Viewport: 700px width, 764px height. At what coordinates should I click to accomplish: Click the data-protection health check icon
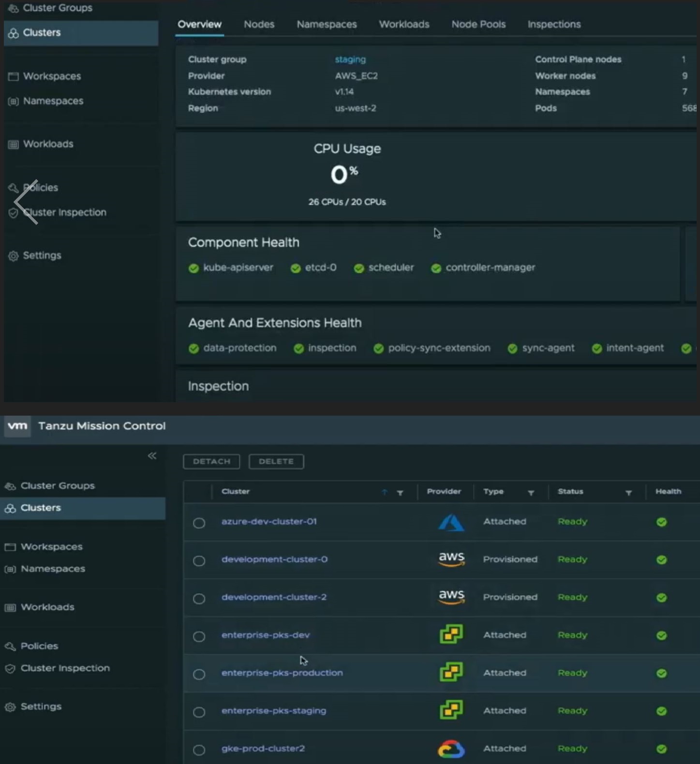click(x=194, y=348)
